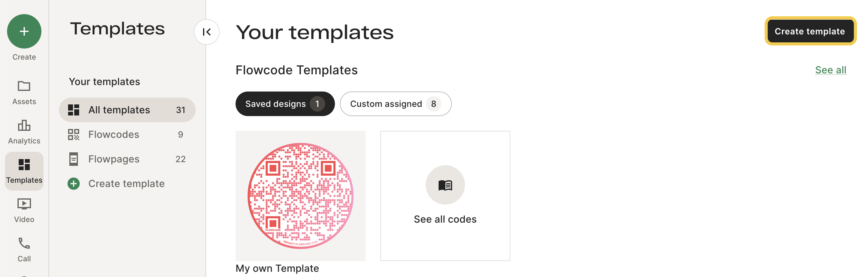Click the See all codes card

[x=445, y=196]
